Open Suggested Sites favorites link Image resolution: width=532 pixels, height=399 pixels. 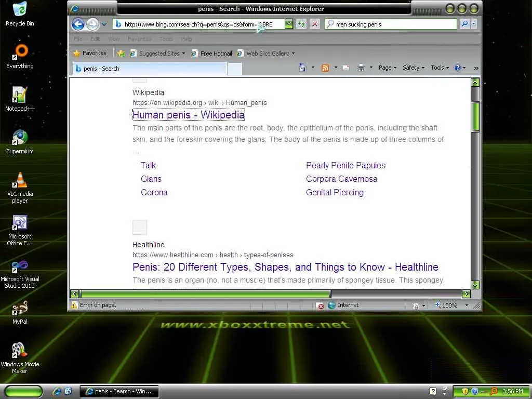[x=157, y=54]
